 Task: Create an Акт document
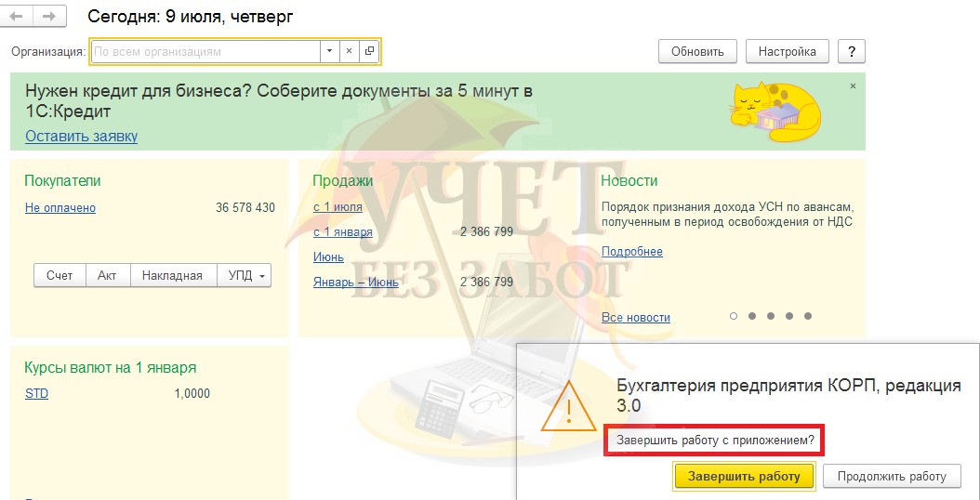click(x=108, y=276)
